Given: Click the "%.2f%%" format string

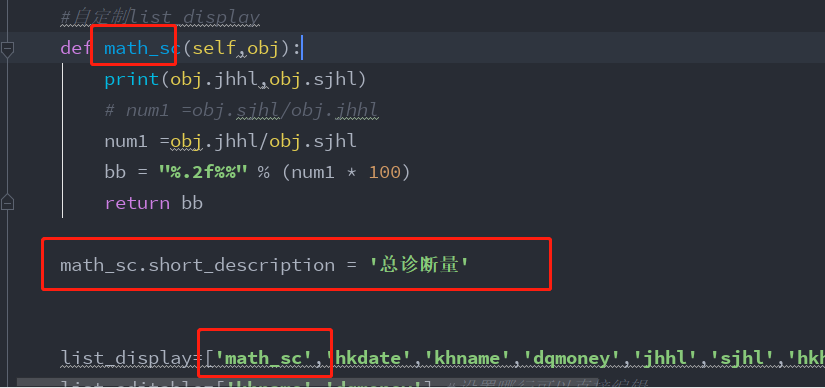Looking at the screenshot, I should 203,172.
